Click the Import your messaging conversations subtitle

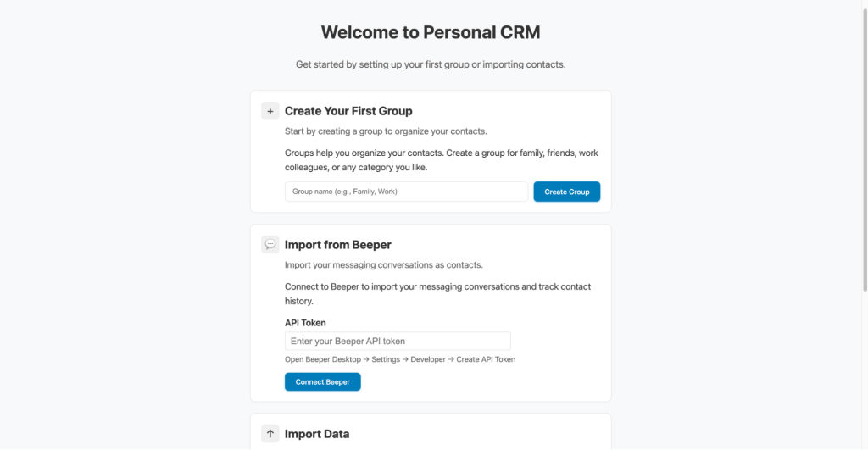tap(384, 265)
